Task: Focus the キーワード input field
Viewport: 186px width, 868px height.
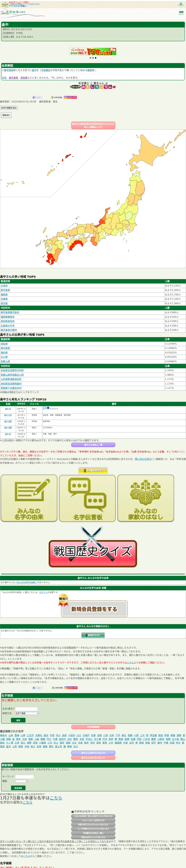Action: (x=25, y=777)
